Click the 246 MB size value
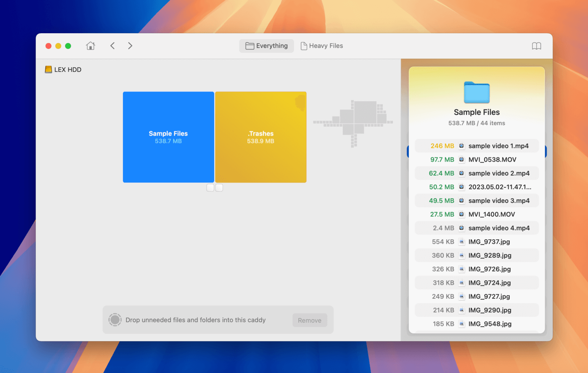 coord(442,146)
